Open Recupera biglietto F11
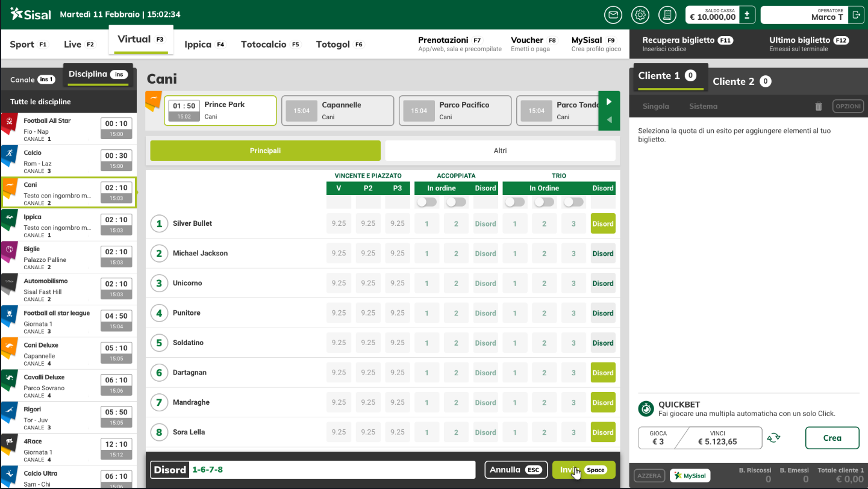 pyautogui.click(x=687, y=44)
